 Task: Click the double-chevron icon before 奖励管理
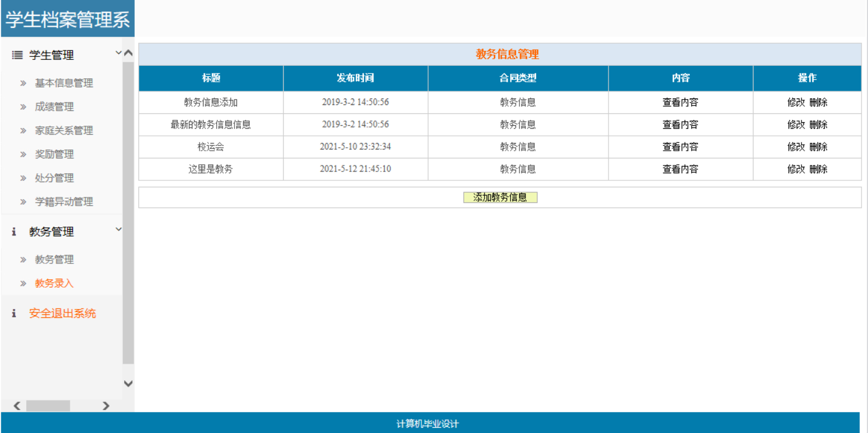(x=23, y=154)
